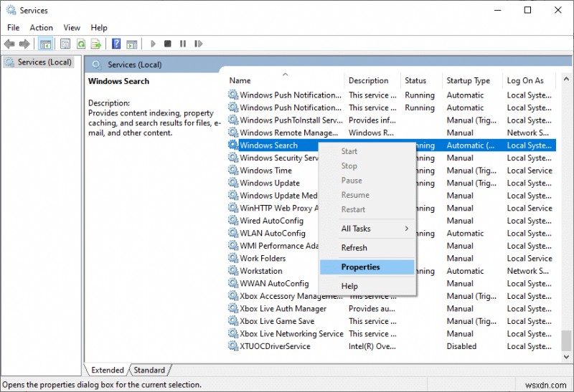Open the View menu
This screenshot has height=392, width=574.
[72, 27]
